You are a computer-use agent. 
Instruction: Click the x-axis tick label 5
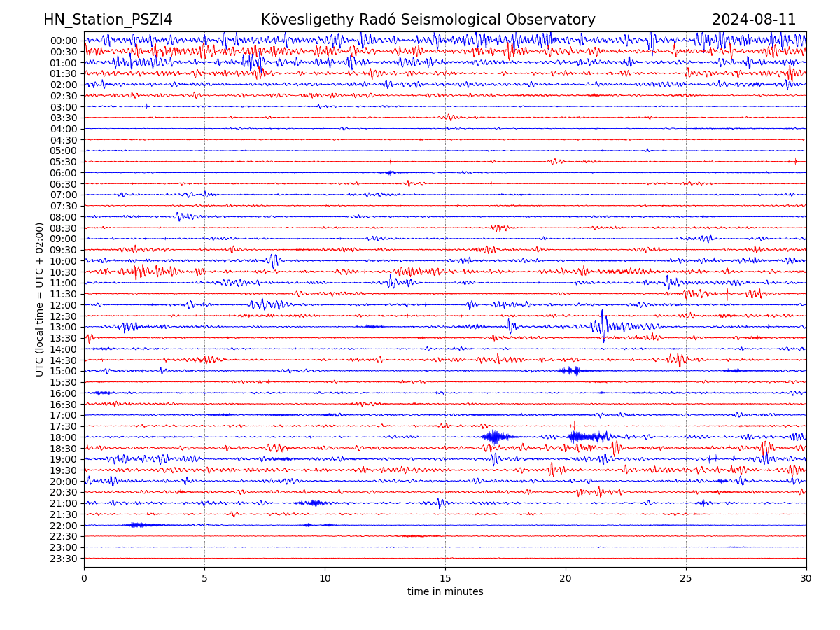204,578
